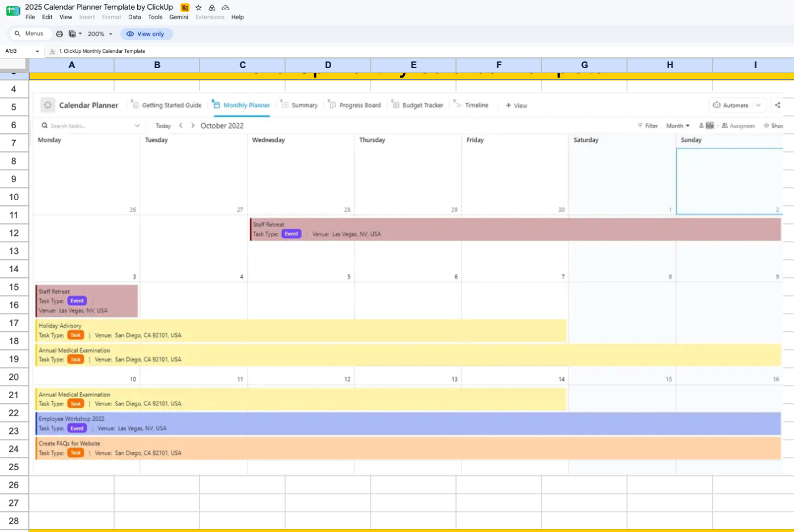
Task: Expand the chevron beside Search tasks
Action: tap(137, 126)
